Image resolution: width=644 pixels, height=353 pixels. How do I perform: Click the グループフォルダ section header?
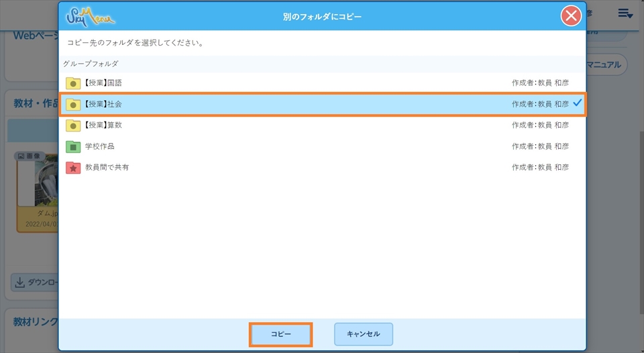coord(91,64)
